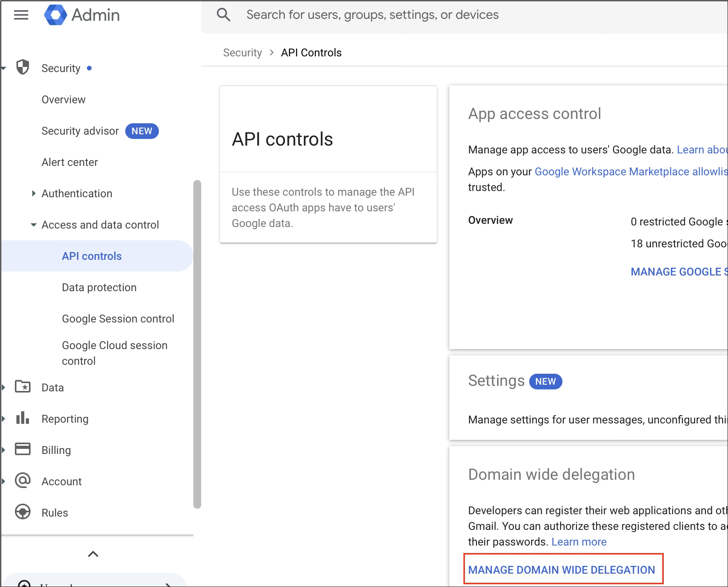Click the API Controls breadcrumb text

tap(311, 52)
